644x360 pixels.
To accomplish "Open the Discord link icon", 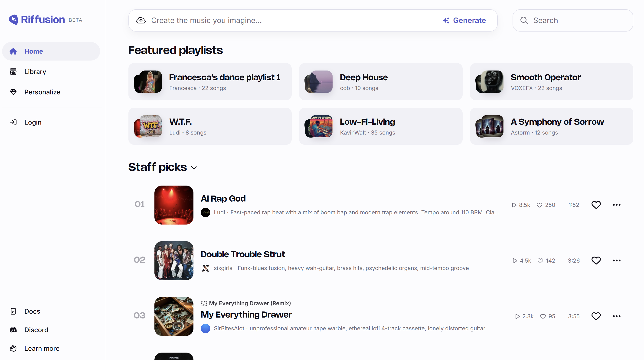I will click(13, 330).
